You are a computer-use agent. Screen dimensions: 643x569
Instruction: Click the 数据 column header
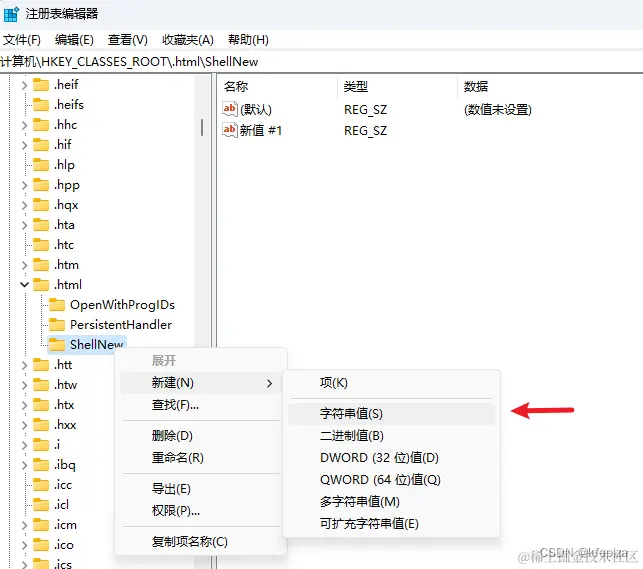[x=476, y=86]
